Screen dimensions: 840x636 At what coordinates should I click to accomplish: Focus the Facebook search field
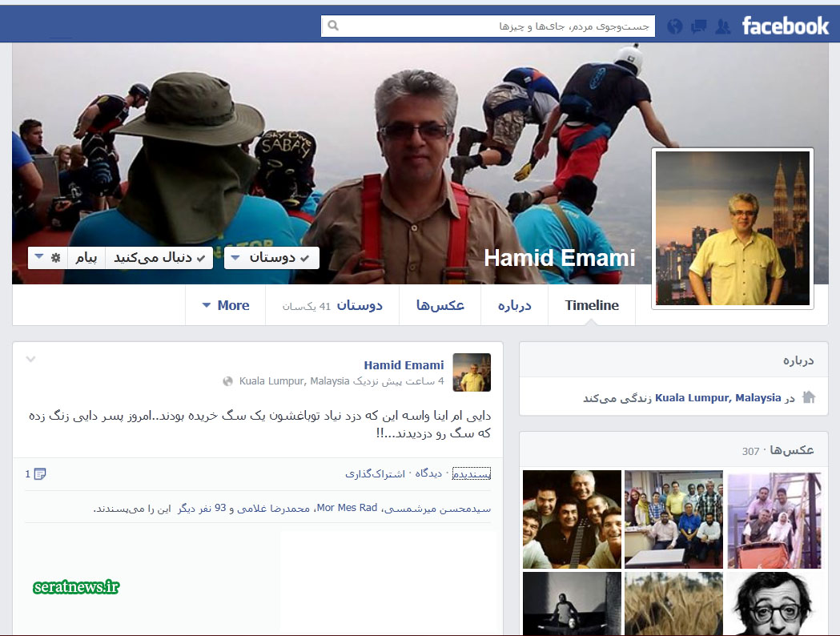(x=488, y=26)
